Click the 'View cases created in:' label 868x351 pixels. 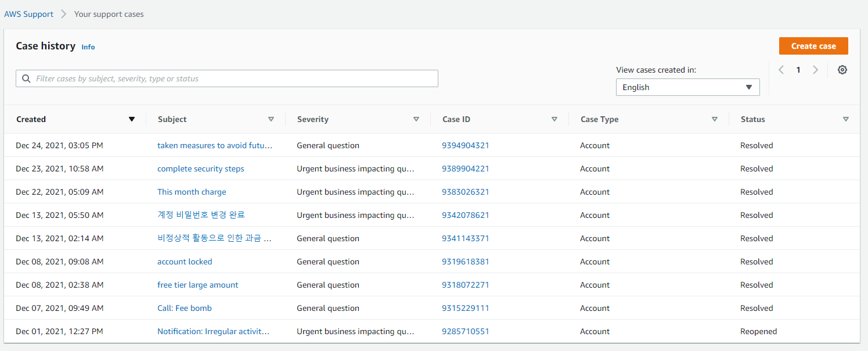point(656,70)
